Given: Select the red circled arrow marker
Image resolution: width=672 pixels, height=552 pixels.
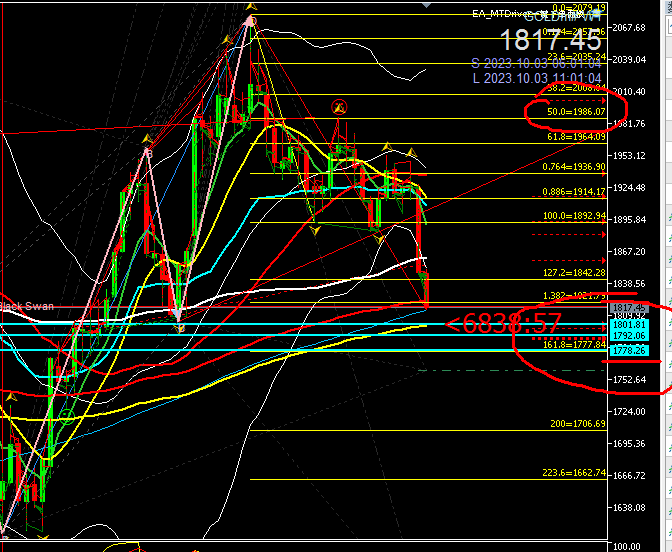Looking at the screenshot, I should 339,107.
